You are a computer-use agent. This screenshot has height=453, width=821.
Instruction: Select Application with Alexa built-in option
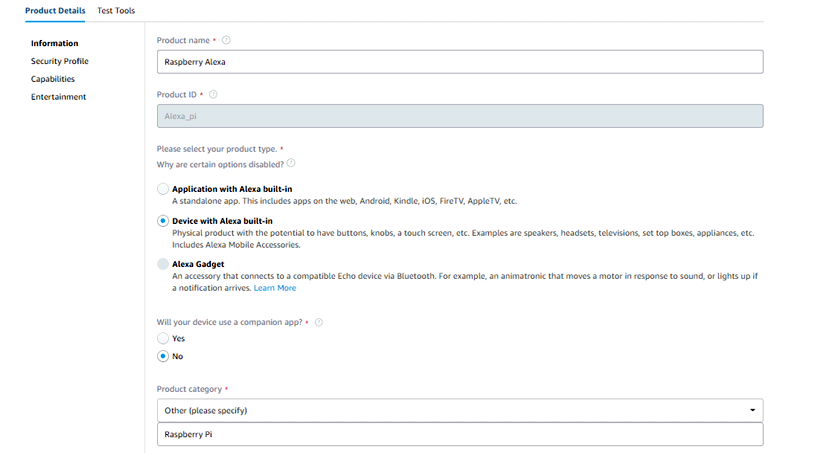(x=163, y=189)
